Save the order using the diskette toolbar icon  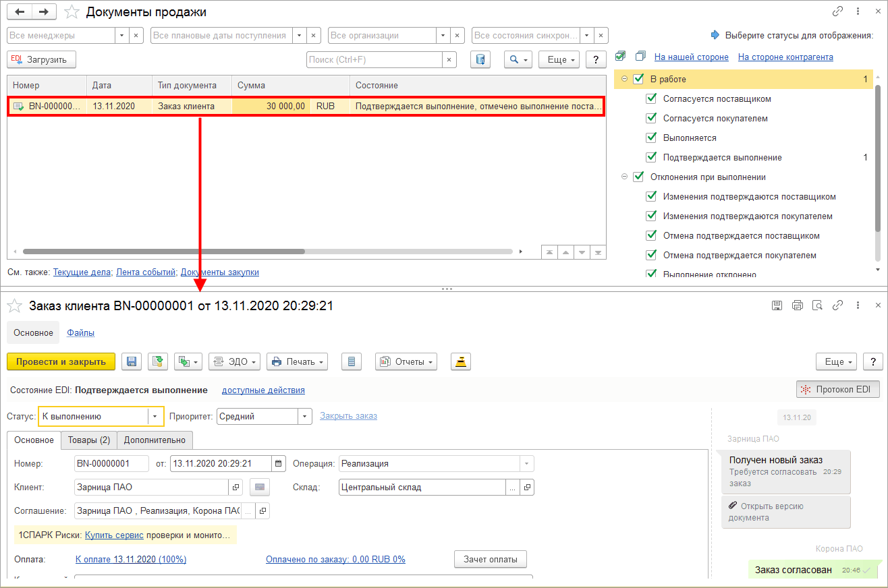point(131,361)
